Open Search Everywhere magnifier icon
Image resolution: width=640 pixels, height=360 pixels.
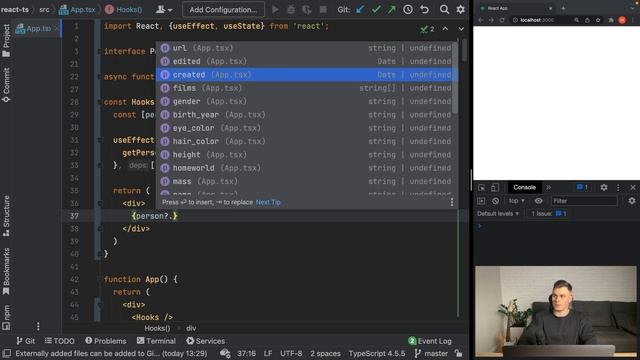[444, 9]
